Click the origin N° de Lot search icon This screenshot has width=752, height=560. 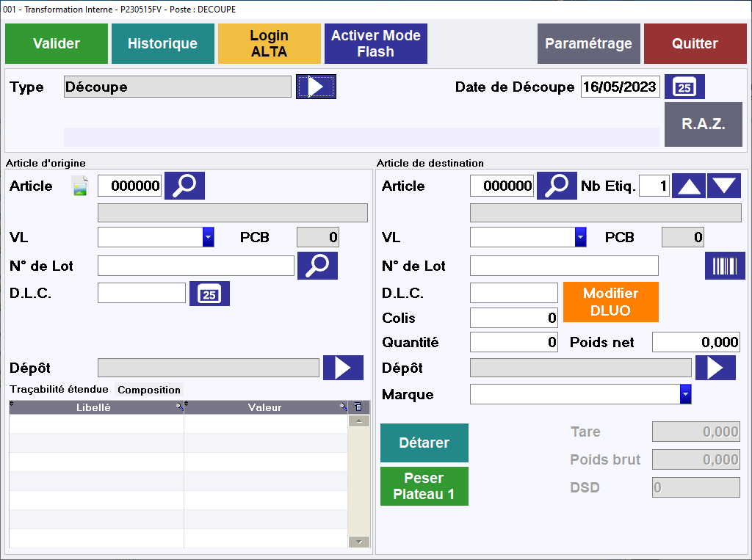317,266
